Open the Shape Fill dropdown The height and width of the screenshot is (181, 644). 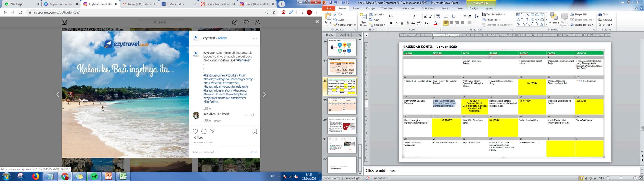(x=580, y=14)
